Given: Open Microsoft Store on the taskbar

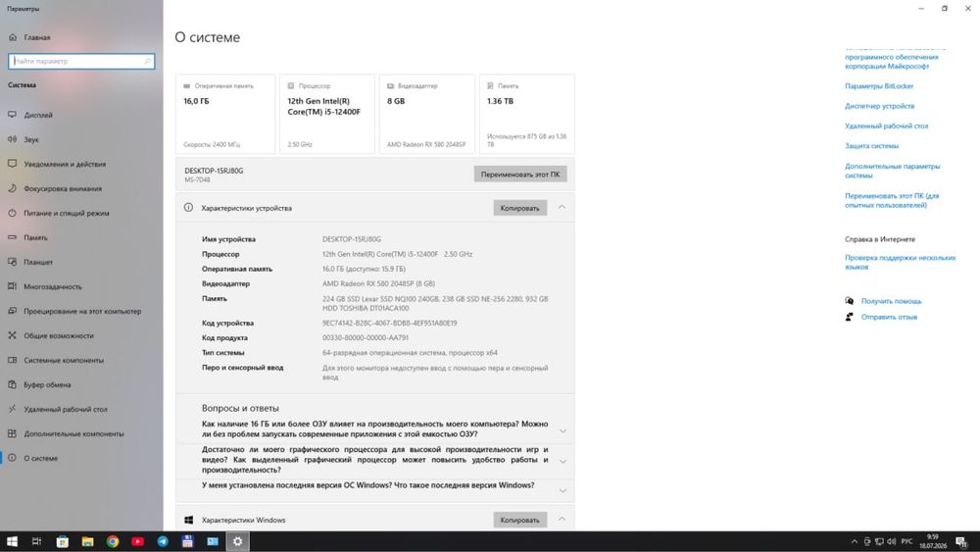Looking at the screenshot, I should coord(63,541).
